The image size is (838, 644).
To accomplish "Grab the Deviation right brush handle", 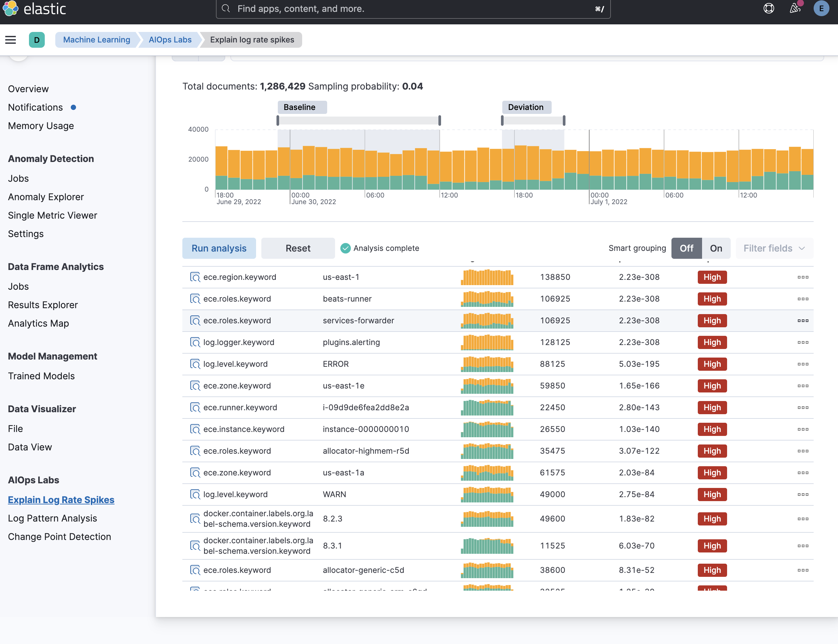I will pyautogui.click(x=564, y=121).
